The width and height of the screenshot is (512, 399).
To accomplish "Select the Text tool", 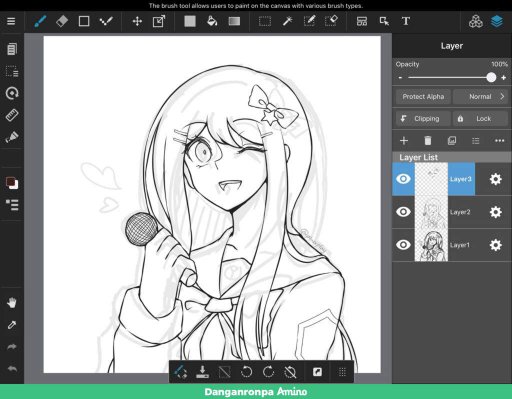I will pyautogui.click(x=406, y=22).
